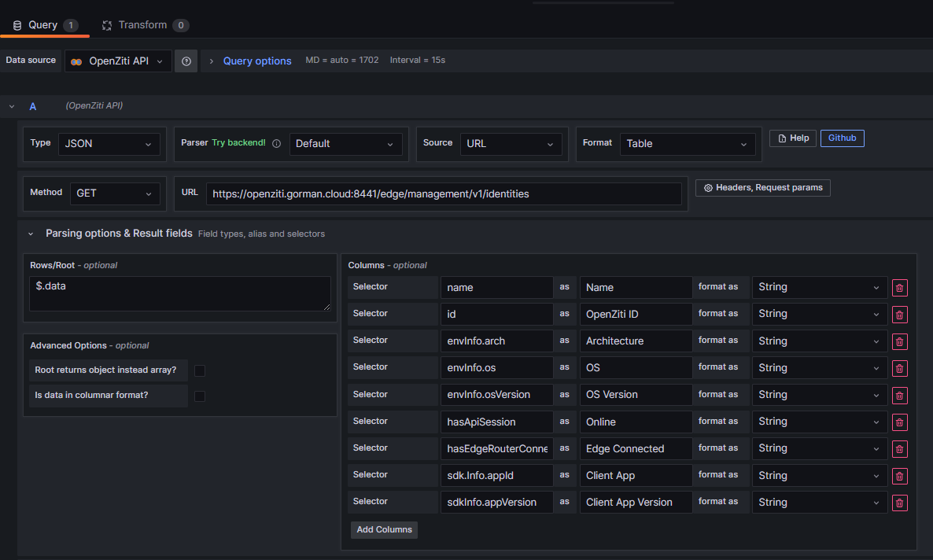Delete the Edge Connected column row

[x=899, y=448]
